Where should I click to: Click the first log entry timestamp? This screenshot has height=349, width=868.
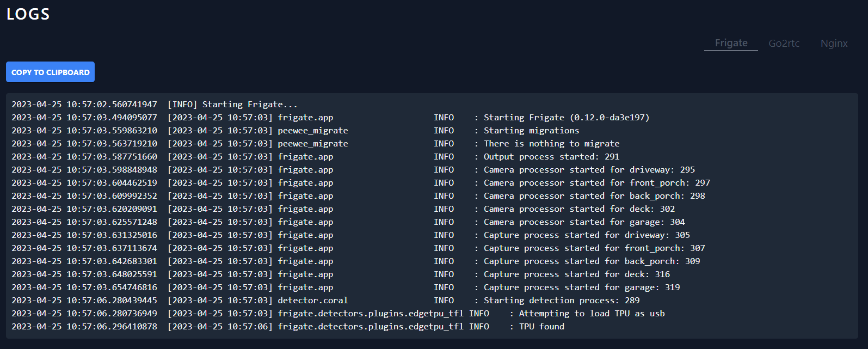(84, 104)
